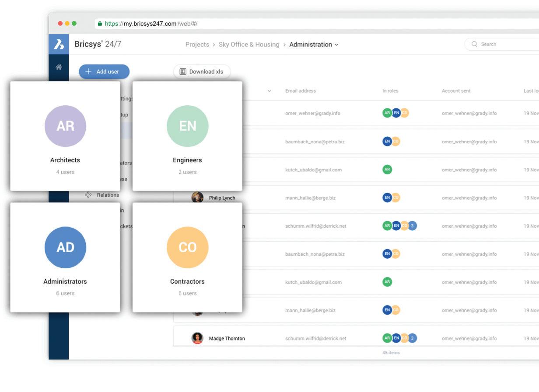Click the '3' more-roles badge for Madge Thornton

coord(412,338)
